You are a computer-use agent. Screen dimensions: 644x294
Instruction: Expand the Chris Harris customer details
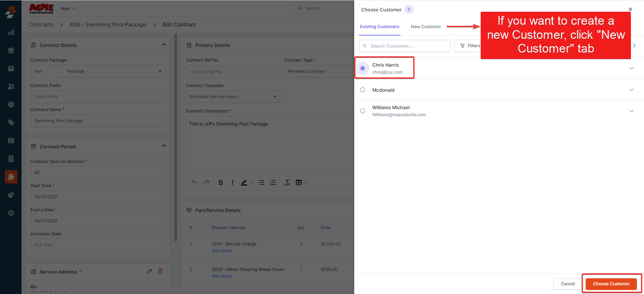click(x=631, y=68)
